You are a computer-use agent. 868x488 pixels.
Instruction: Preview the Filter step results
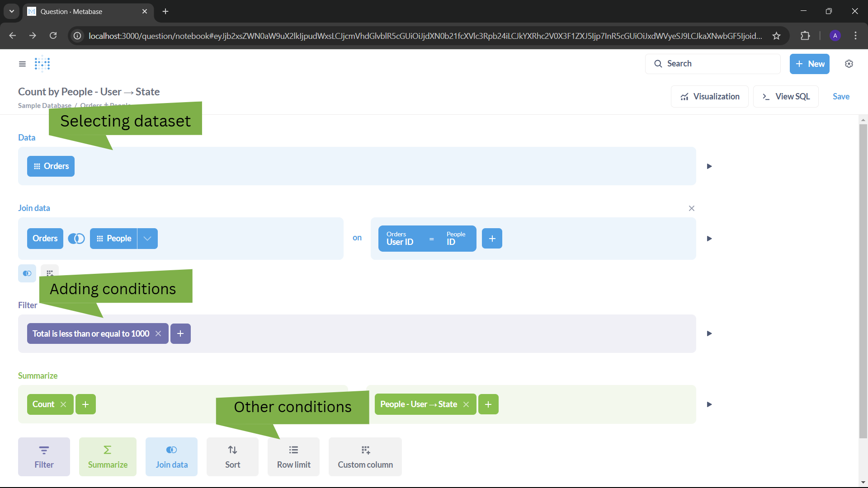pyautogui.click(x=709, y=333)
